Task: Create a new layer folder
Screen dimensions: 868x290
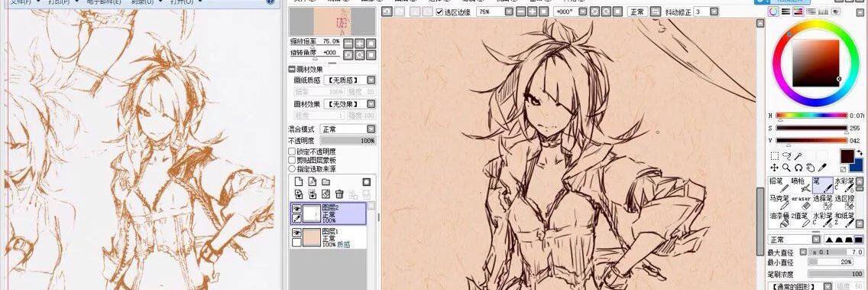Action: coord(326,182)
